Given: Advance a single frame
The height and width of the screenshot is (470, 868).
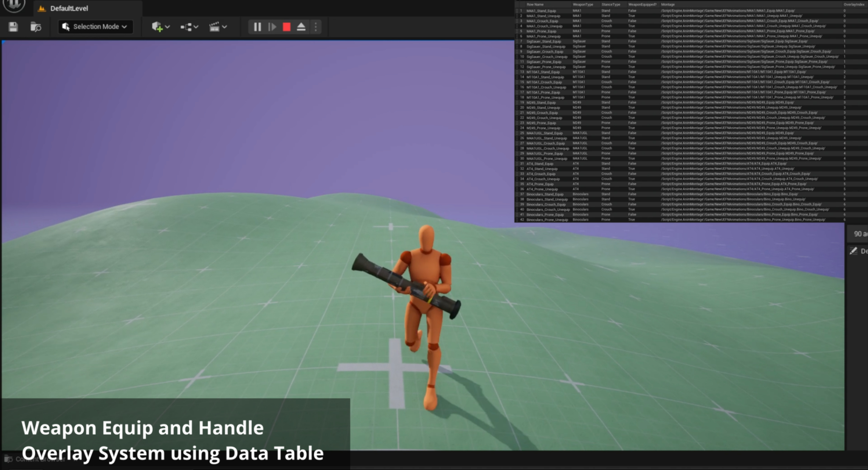Looking at the screenshot, I should [272, 27].
